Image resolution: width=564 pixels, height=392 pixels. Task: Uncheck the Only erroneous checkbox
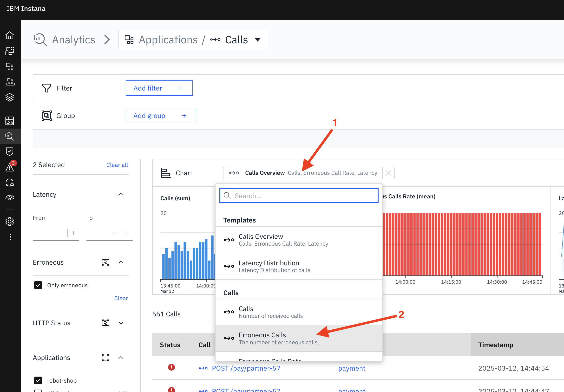38,285
